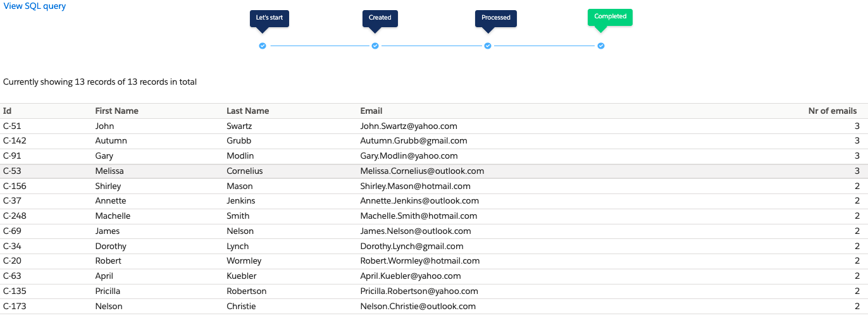Open the View SQL query link
The width and height of the screenshot is (868, 318).
click(35, 6)
